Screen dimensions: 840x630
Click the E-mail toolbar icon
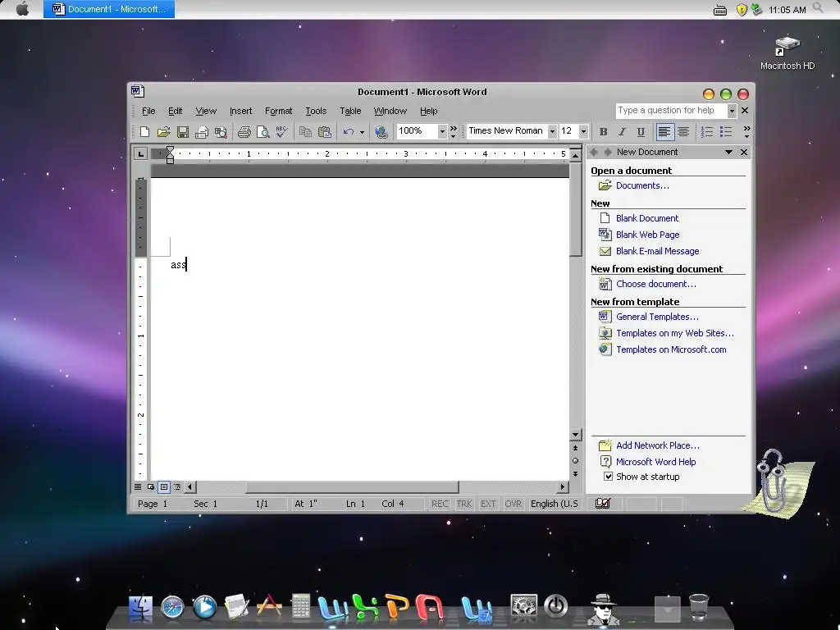tap(202, 131)
